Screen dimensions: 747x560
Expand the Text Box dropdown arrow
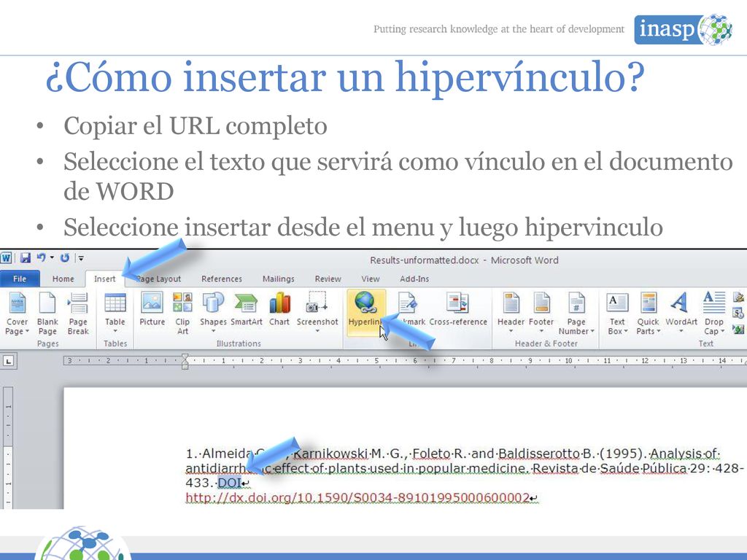click(625, 332)
